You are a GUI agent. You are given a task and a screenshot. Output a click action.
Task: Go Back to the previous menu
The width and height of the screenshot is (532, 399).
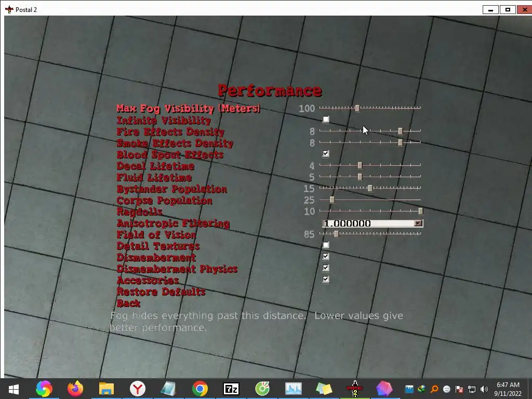(x=129, y=303)
